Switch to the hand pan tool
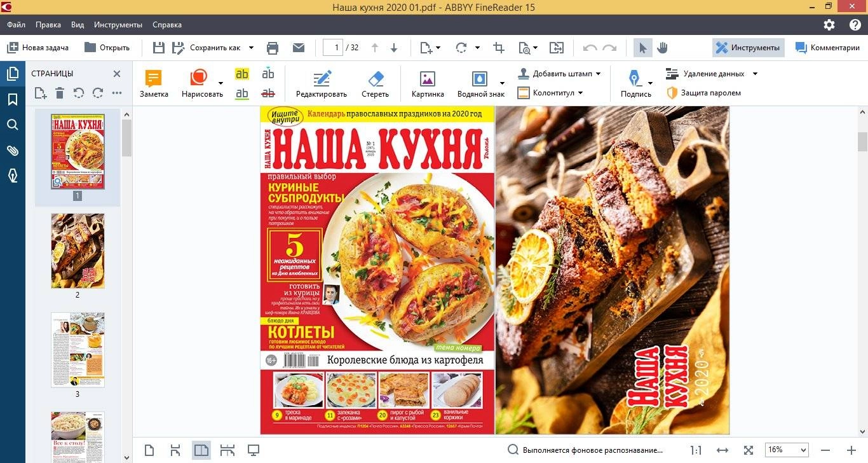 pyautogui.click(x=662, y=48)
